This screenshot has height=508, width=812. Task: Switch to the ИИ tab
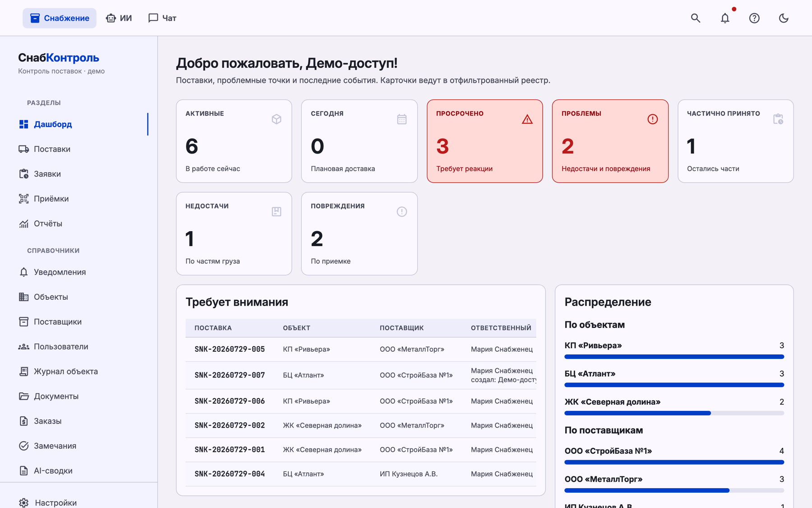coord(119,18)
